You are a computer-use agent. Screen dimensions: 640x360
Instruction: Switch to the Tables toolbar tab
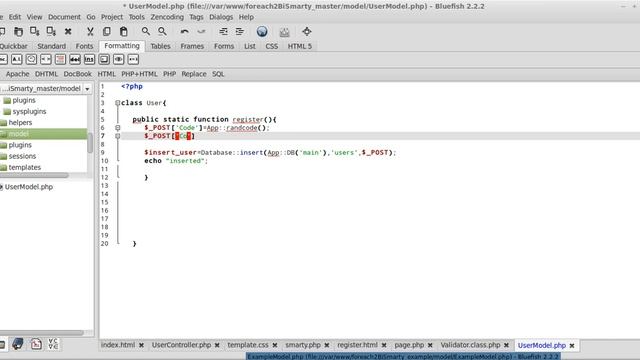(x=160, y=46)
